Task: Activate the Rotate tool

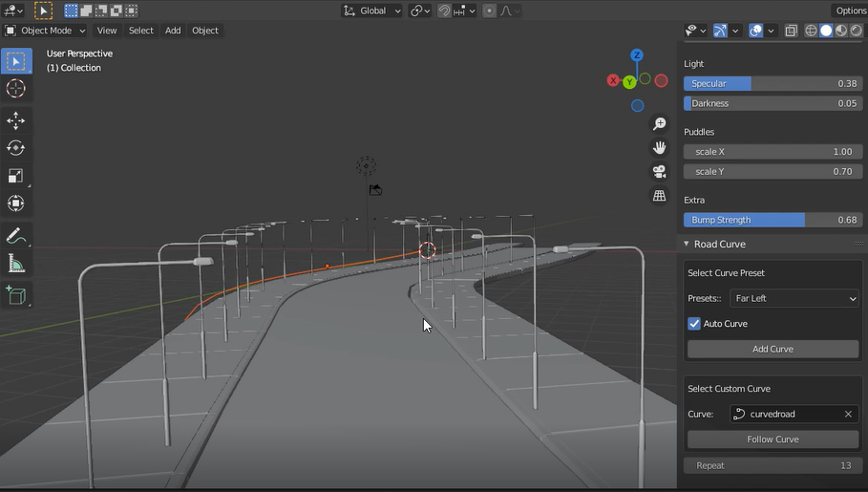Action: (x=15, y=148)
